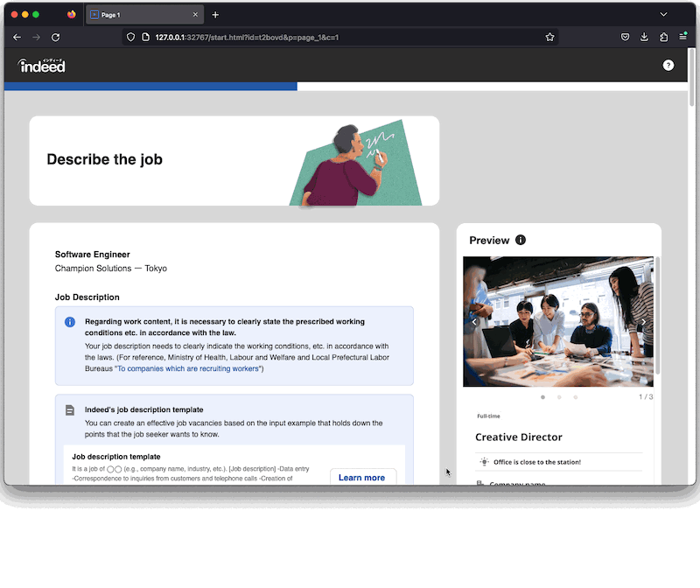
Task: Open the browser extensions icon
Action: coord(664,37)
